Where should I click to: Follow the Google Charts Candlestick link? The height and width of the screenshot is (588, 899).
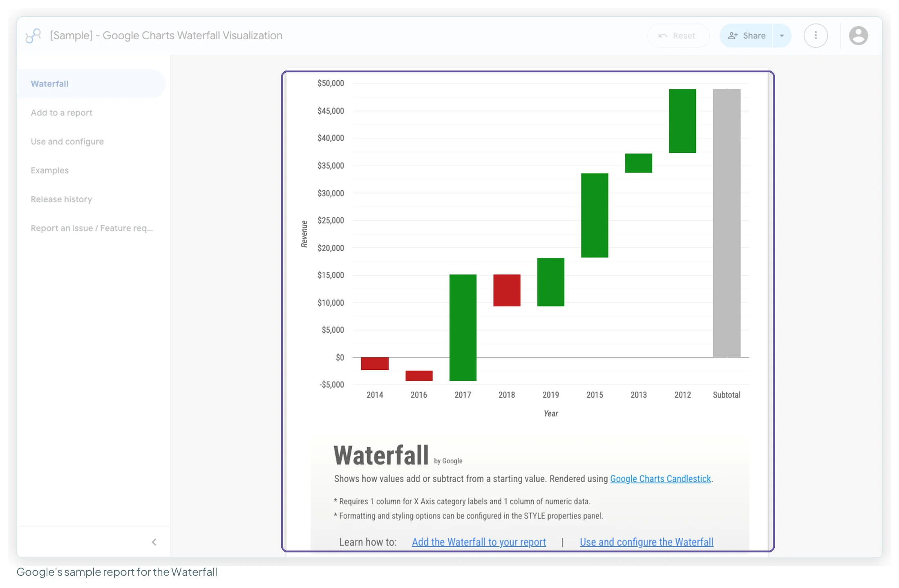[x=660, y=478]
